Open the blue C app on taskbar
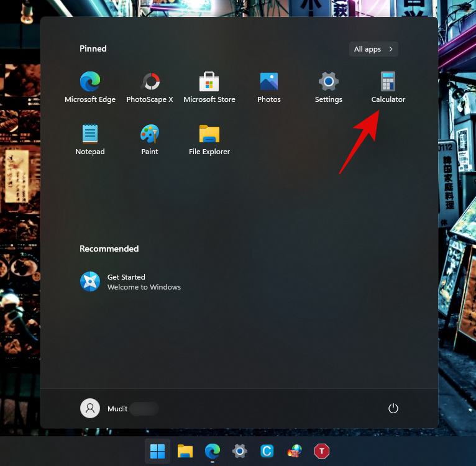The height and width of the screenshot is (466, 476). coord(267,451)
